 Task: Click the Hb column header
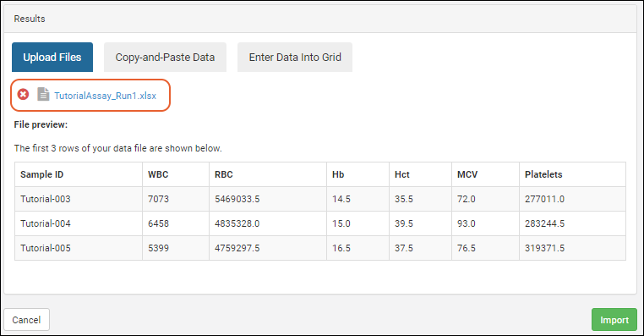(357, 174)
